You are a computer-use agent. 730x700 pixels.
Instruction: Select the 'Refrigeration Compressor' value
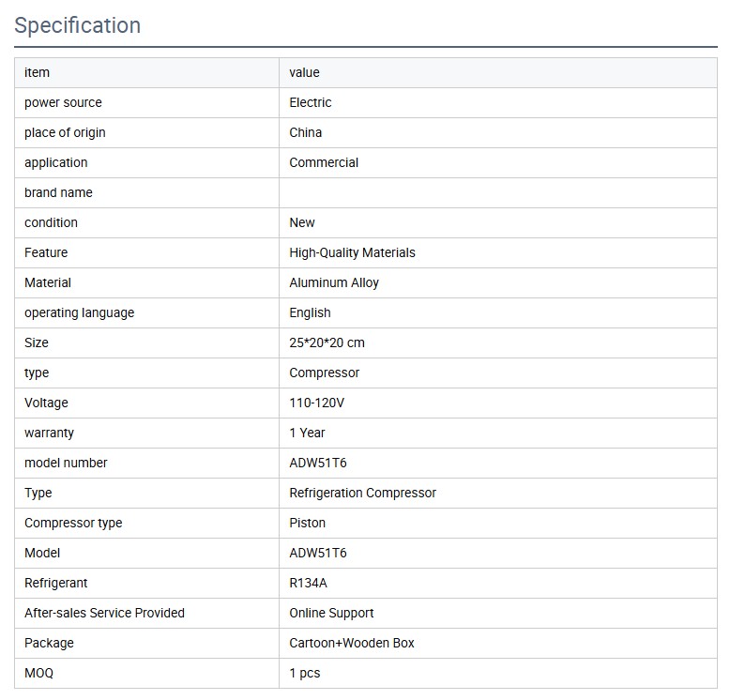(x=362, y=493)
